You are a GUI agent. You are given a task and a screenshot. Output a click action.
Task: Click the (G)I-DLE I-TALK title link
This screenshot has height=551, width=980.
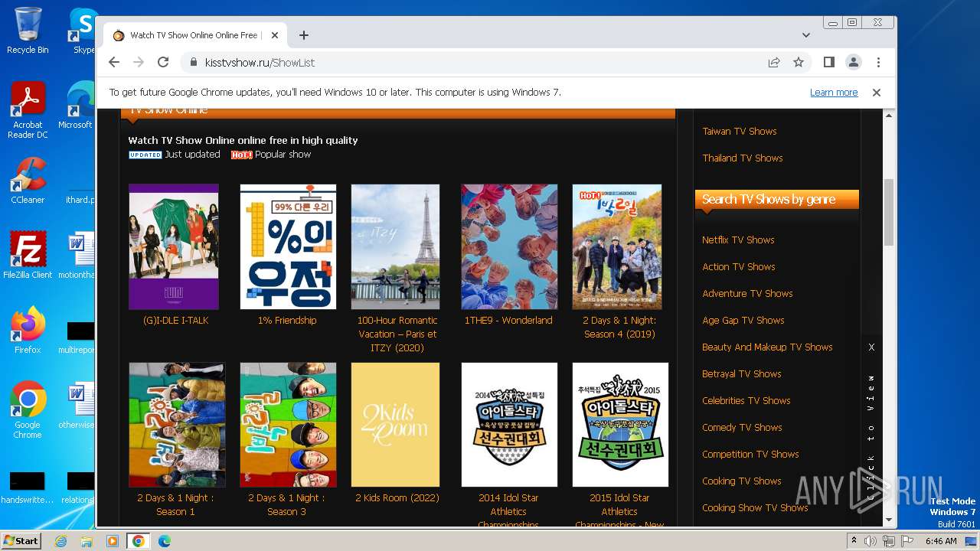176,321
